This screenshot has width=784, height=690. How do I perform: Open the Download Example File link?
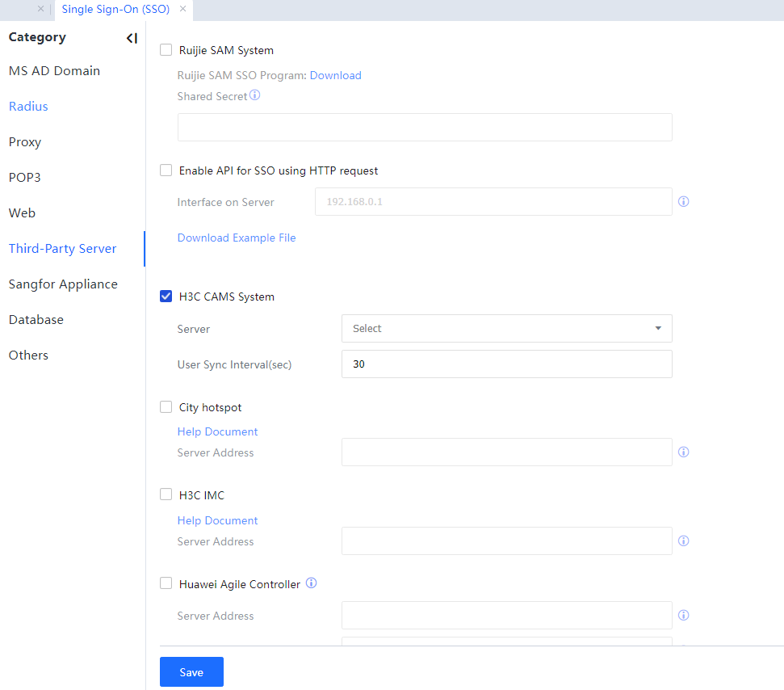237,238
